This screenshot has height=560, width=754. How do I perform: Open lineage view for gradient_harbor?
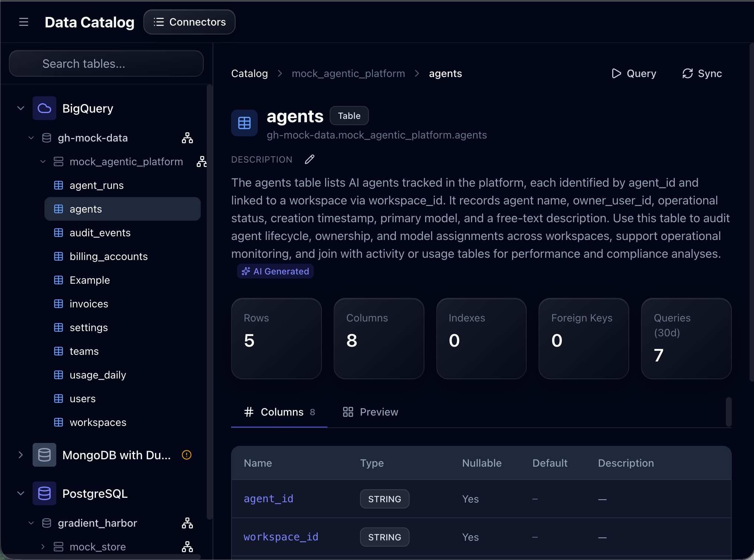point(187,523)
